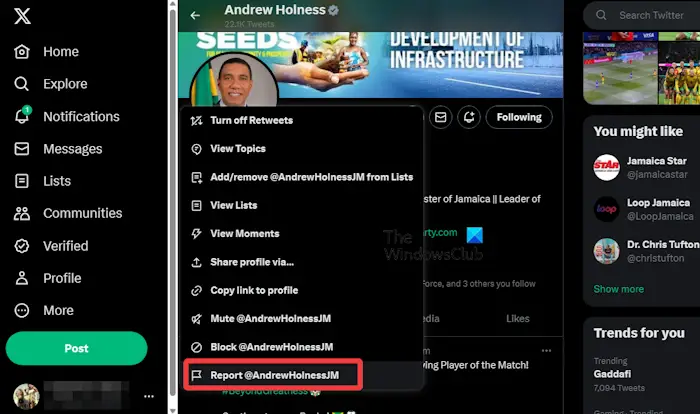Click Show more under You might like
700x414 pixels.
(x=618, y=289)
